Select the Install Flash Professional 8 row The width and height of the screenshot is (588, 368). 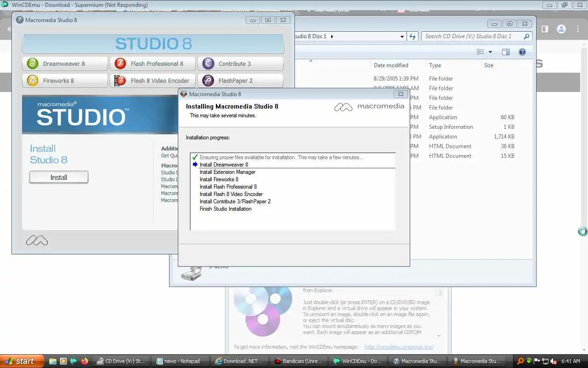pos(293,187)
